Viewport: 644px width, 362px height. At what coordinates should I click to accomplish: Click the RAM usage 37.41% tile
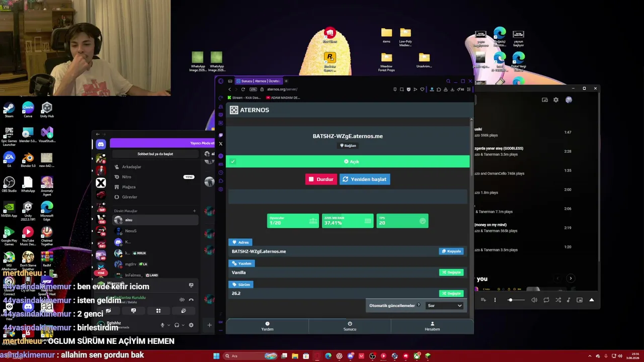pyautogui.click(x=348, y=221)
